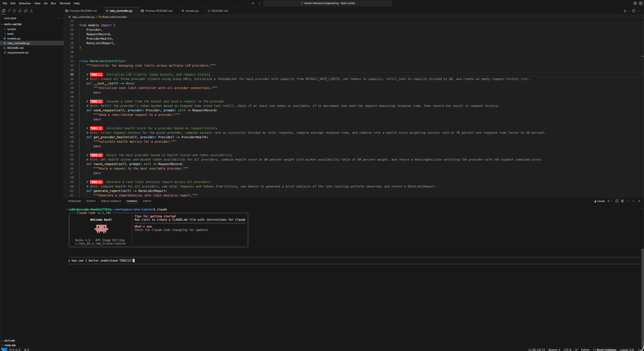Switch to the OUTPUT panel tab
This screenshot has height=351, width=644.
coord(91,201)
